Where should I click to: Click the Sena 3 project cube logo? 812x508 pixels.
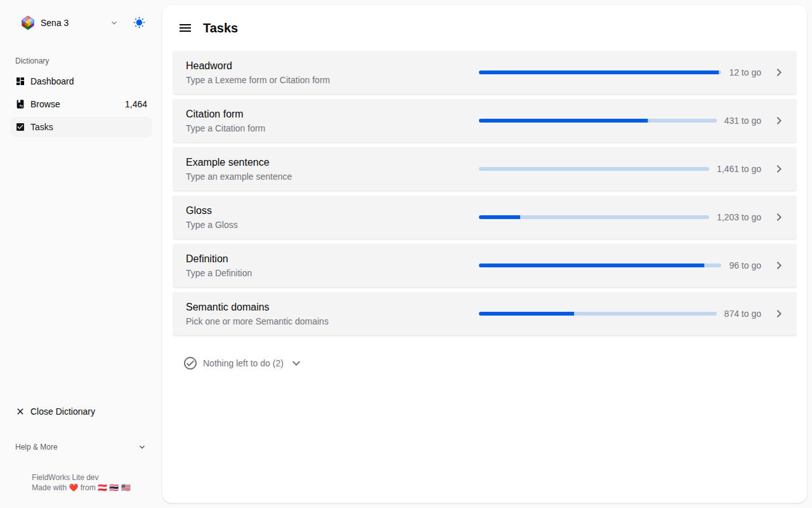28,23
